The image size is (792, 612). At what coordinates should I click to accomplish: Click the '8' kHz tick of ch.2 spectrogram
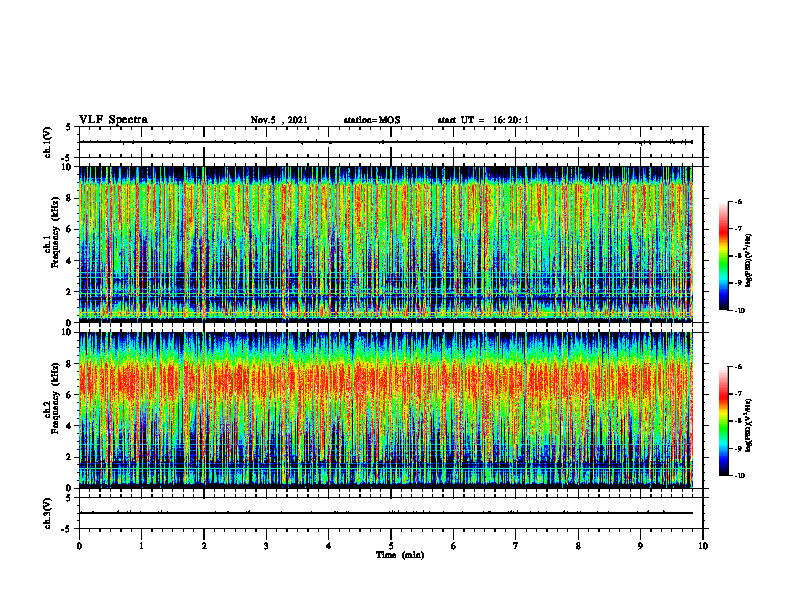tap(70, 364)
